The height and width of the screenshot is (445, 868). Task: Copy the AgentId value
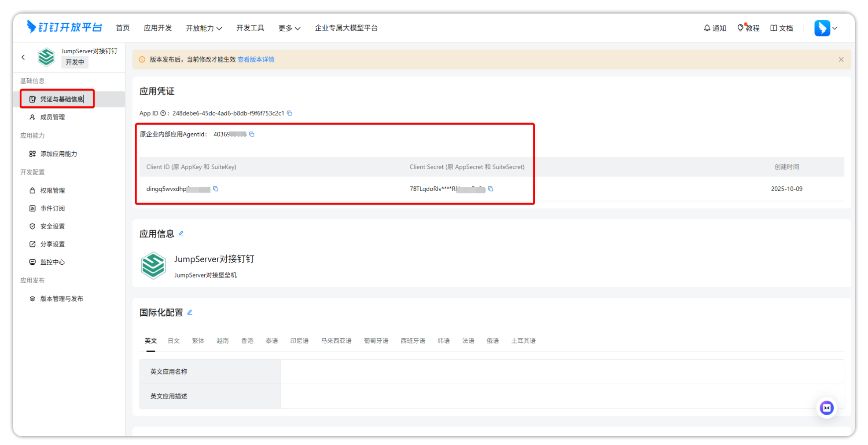pos(252,135)
